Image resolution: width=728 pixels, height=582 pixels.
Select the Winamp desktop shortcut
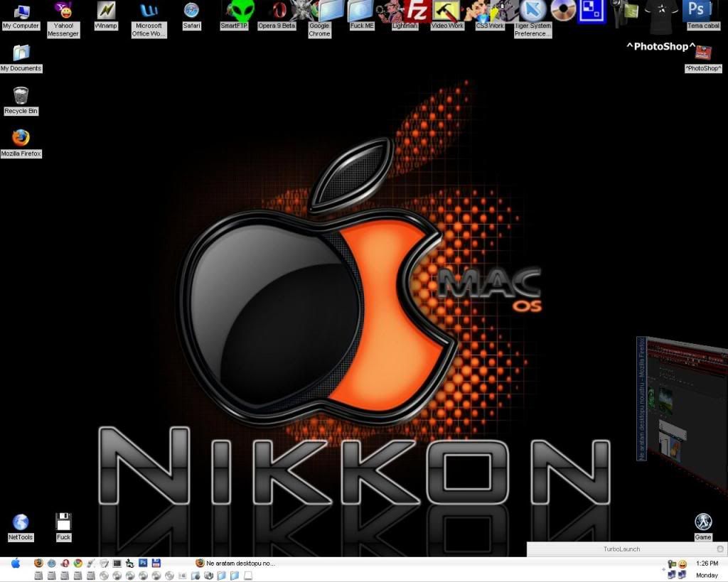tap(106, 16)
